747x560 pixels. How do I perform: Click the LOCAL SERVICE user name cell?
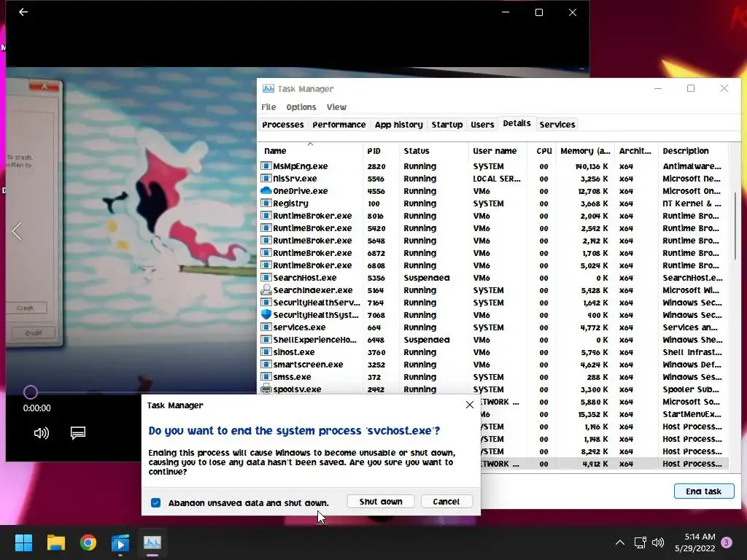click(x=496, y=179)
